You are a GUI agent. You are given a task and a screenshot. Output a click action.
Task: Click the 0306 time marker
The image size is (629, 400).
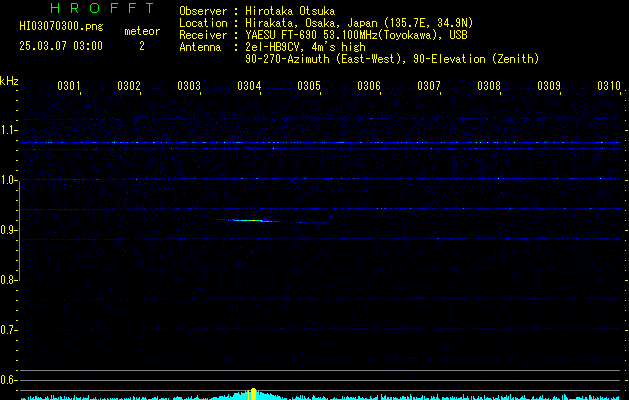coord(369,86)
